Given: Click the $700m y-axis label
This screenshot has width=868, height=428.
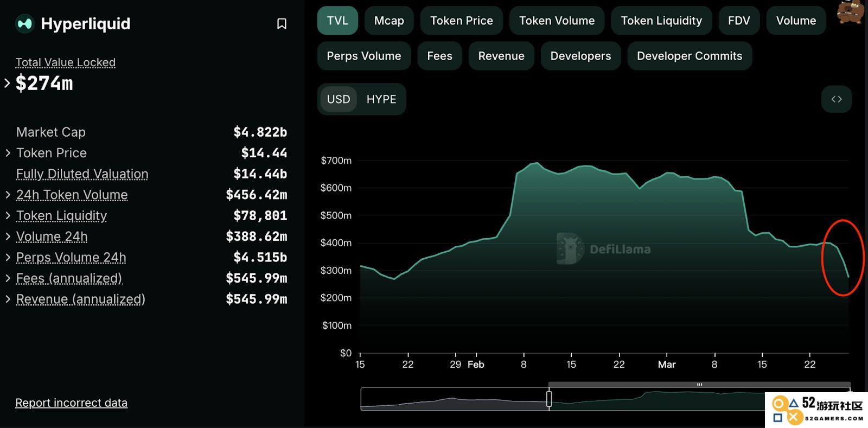Looking at the screenshot, I should tap(336, 161).
